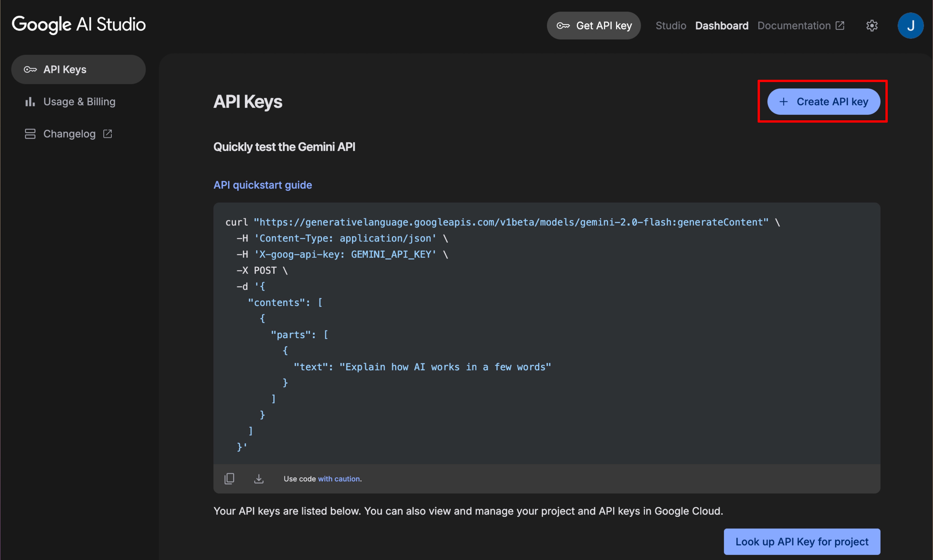This screenshot has width=933, height=560.
Task: Open the settings gear
Action: [x=872, y=25]
